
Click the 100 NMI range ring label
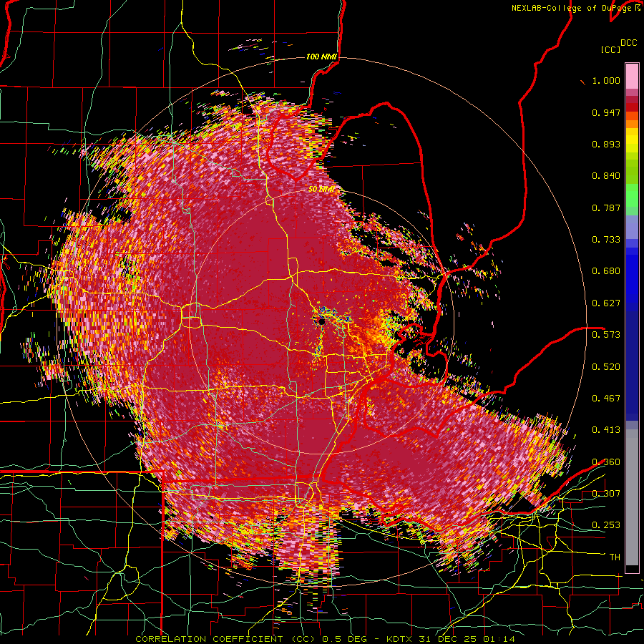pyautogui.click(x=322, y=57)
